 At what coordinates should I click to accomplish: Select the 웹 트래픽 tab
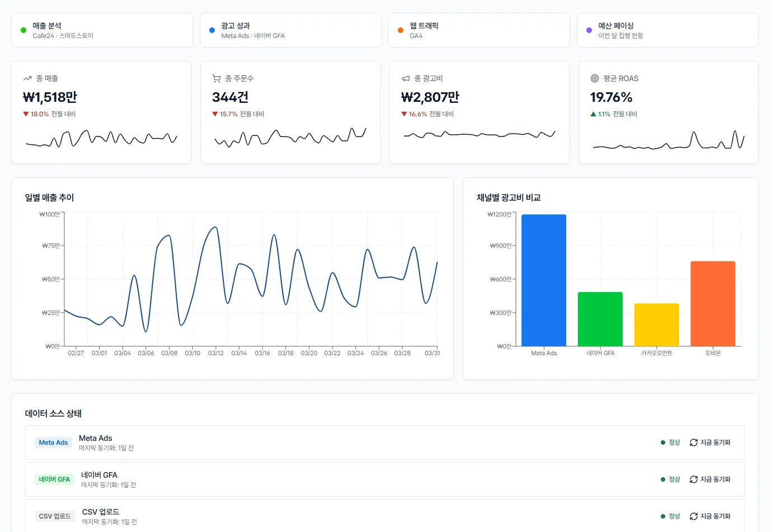pos(479,30)
